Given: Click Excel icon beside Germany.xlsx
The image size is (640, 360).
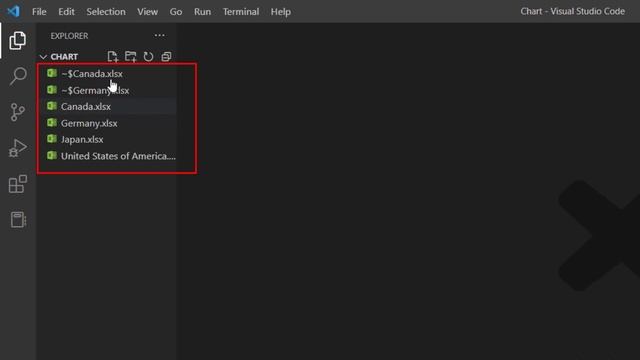Looking at the screenshot, I should 52,122.
